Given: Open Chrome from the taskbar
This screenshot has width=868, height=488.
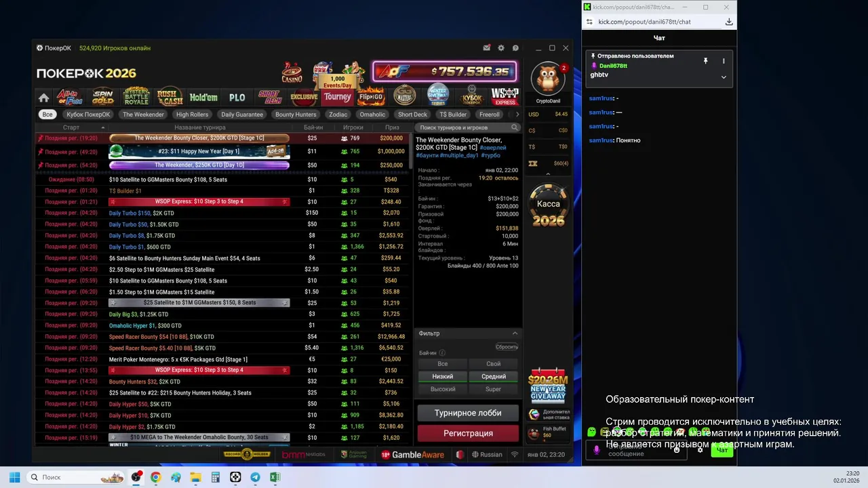Looking at the screenshot, I should (x=156, y=477).
